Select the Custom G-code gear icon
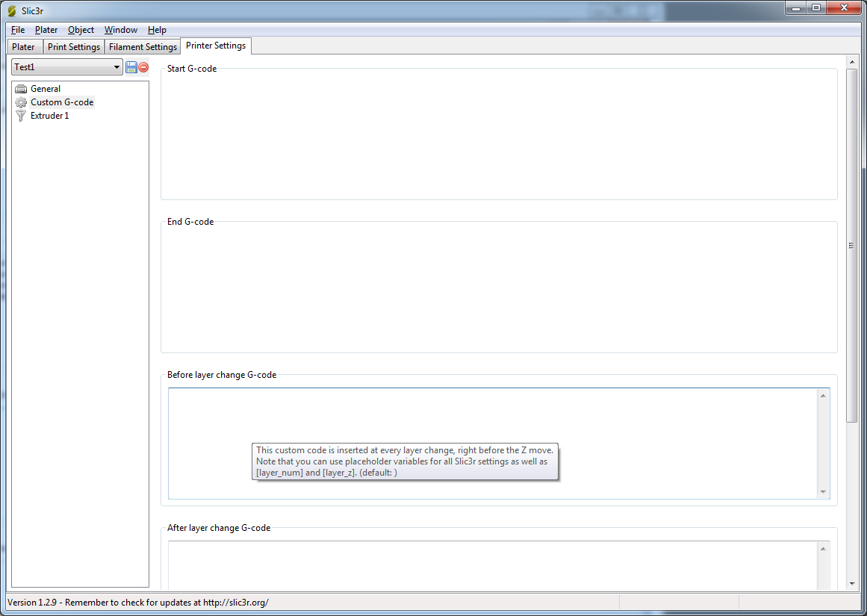 point(21,102)
